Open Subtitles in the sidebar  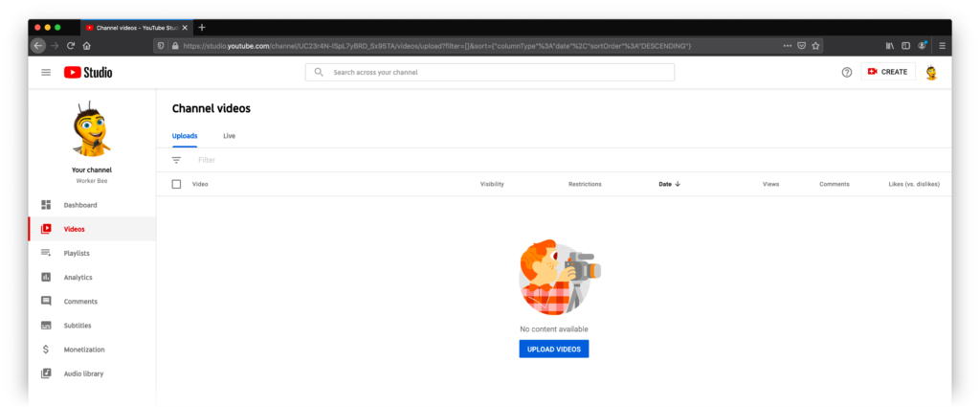point(78,326)
